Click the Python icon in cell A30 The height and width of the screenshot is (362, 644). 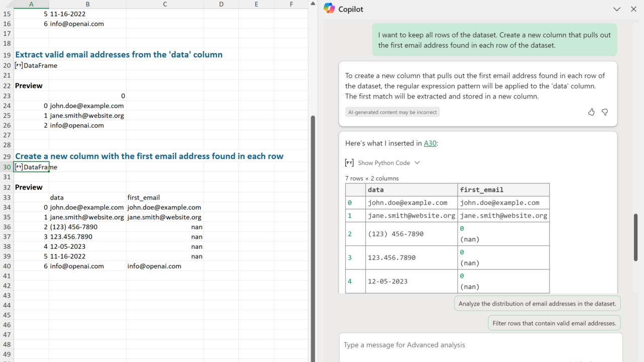point(19,167)
